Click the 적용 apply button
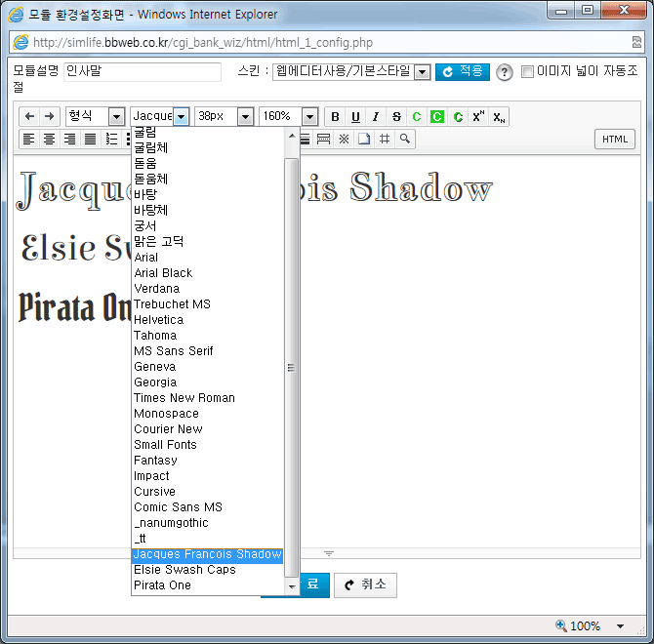 tap(462, 71)
